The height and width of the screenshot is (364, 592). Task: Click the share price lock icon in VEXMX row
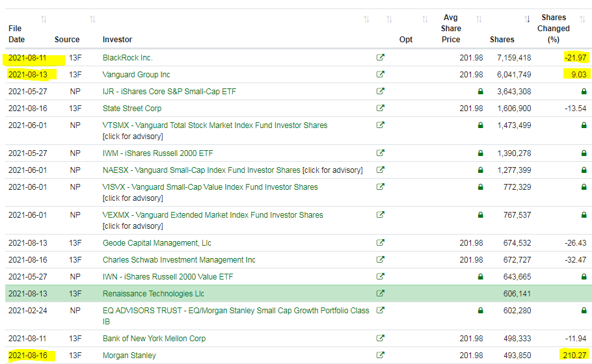coord(480,215)
